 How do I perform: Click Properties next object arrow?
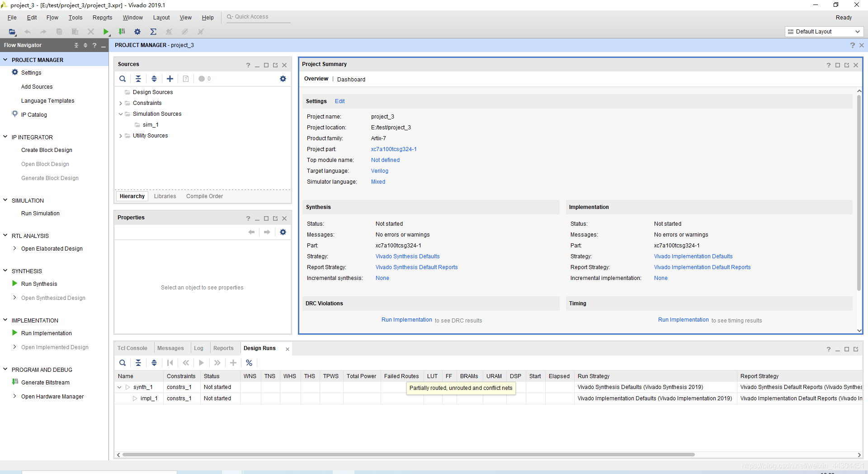pyautogui.click(x=267, y=232)
